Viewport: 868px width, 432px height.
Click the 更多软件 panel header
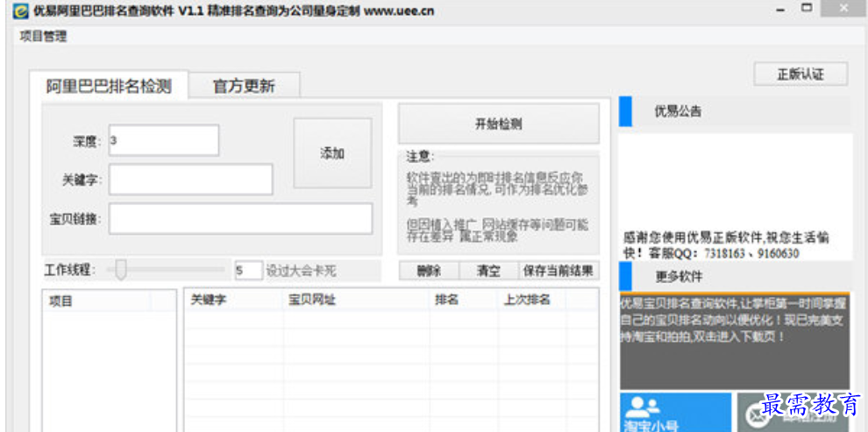[x=735, y=276]
